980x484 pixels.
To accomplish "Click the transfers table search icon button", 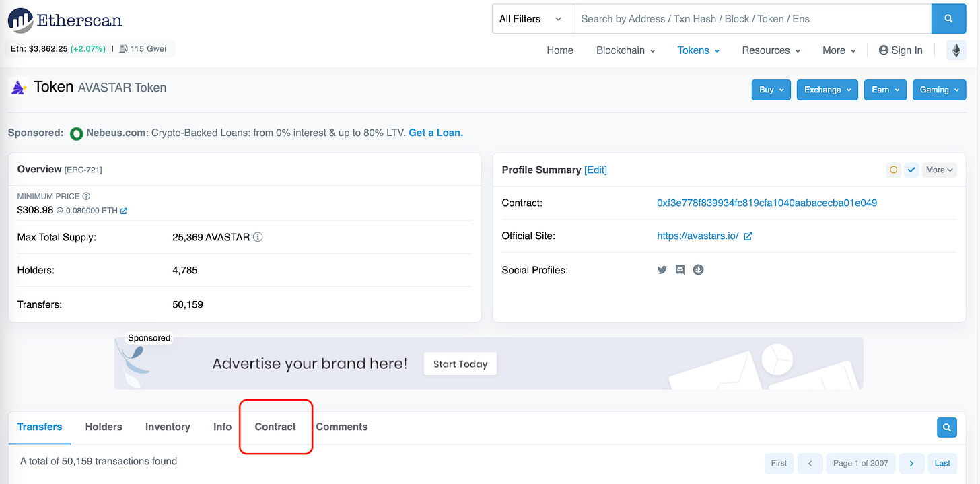I will (947, 427).
